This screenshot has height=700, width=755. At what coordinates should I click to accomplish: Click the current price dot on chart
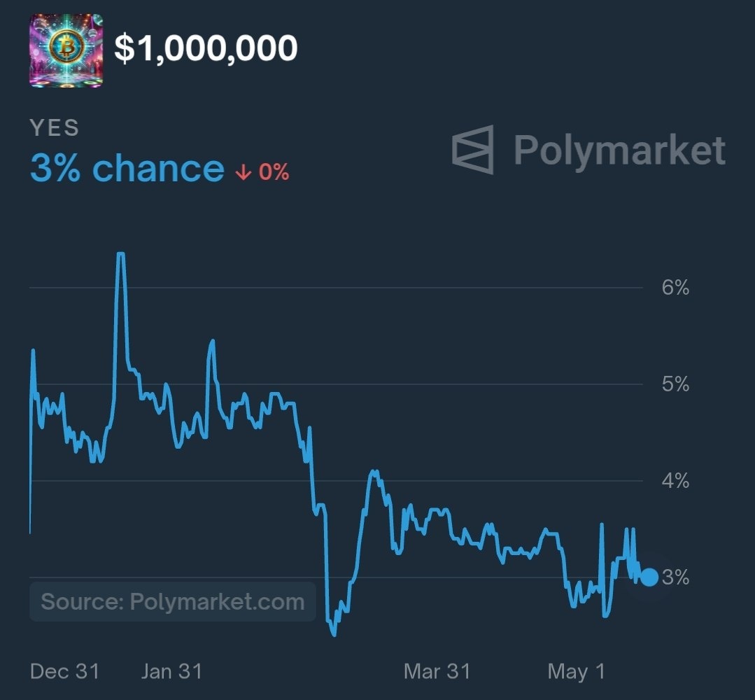pos(649,577)
